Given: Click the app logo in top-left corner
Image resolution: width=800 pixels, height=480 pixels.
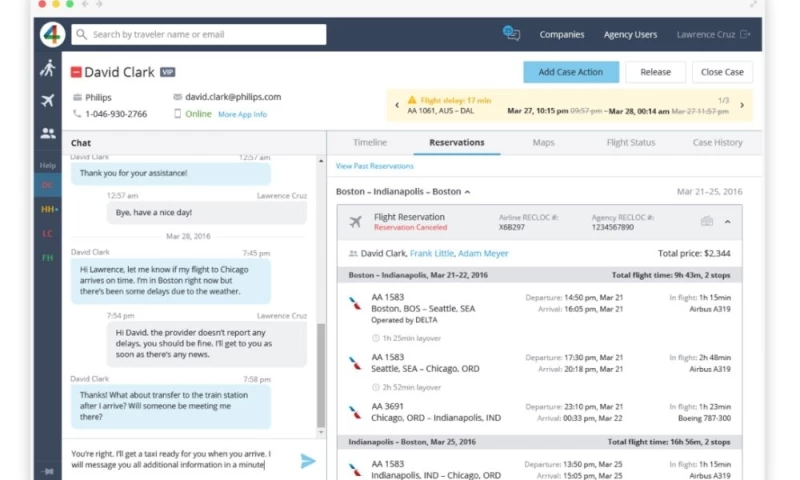Looking at the screenshot, I should [x=53, y=34].
